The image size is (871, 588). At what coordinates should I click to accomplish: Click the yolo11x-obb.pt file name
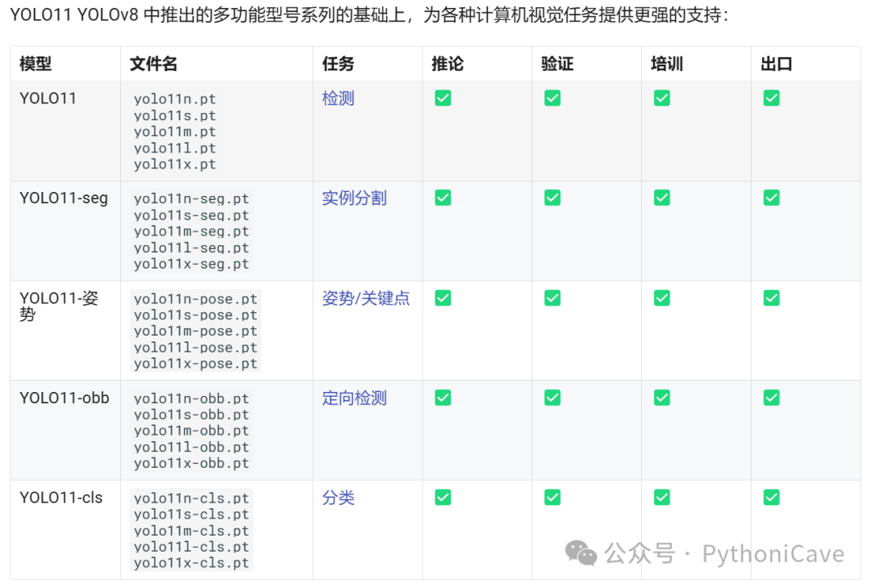tap(191, 464)
